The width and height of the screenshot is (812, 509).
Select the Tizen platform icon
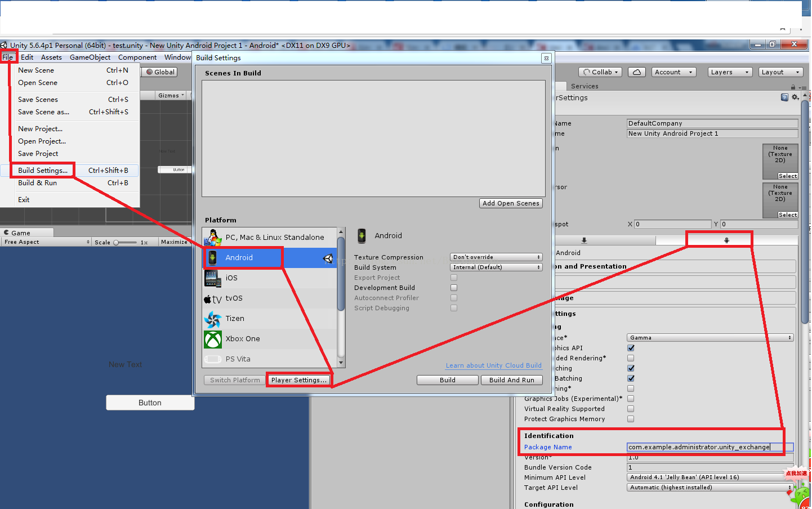(213, 319)
